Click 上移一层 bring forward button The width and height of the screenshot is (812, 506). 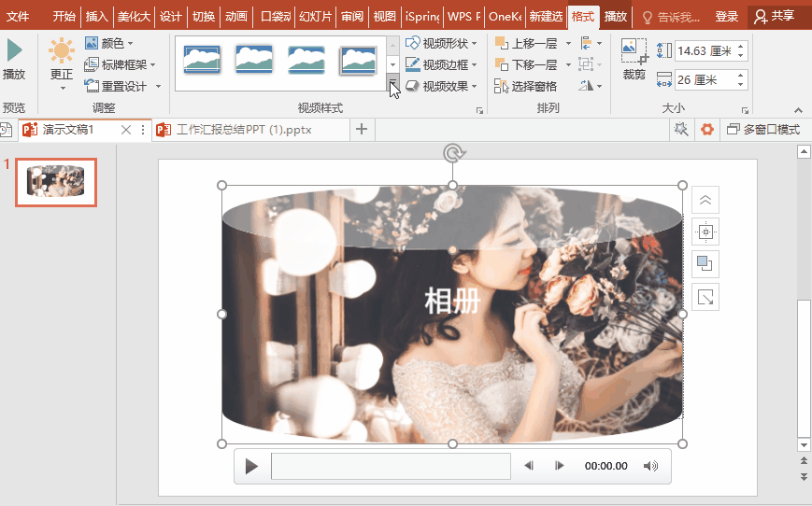526,44
